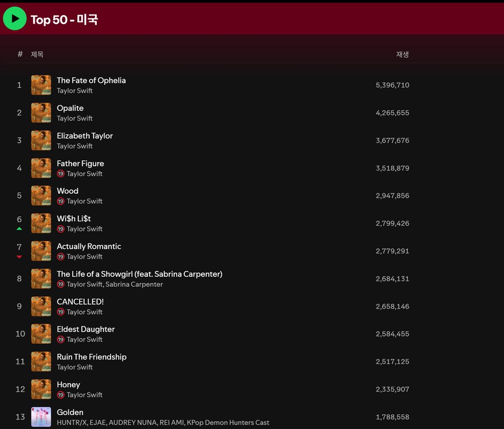
Task: Open Taylor Swift artist link under Opalite
Action: 74,118
